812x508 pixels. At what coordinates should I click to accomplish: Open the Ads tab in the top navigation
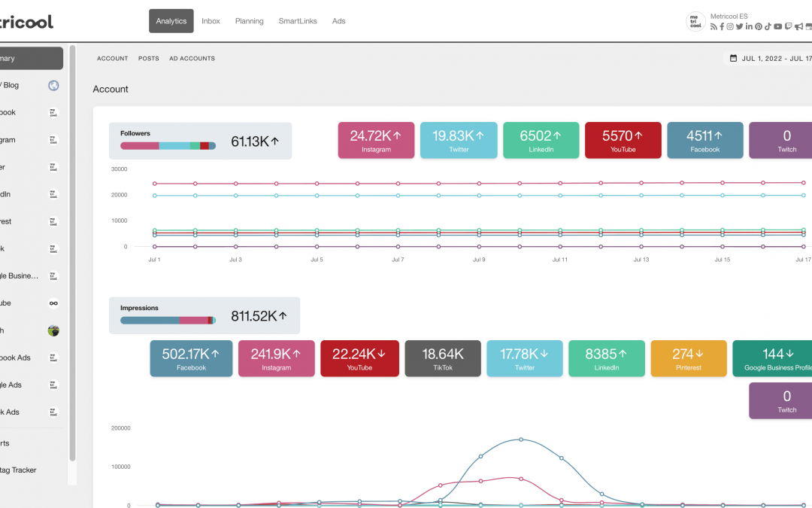(x=338, y=21)
